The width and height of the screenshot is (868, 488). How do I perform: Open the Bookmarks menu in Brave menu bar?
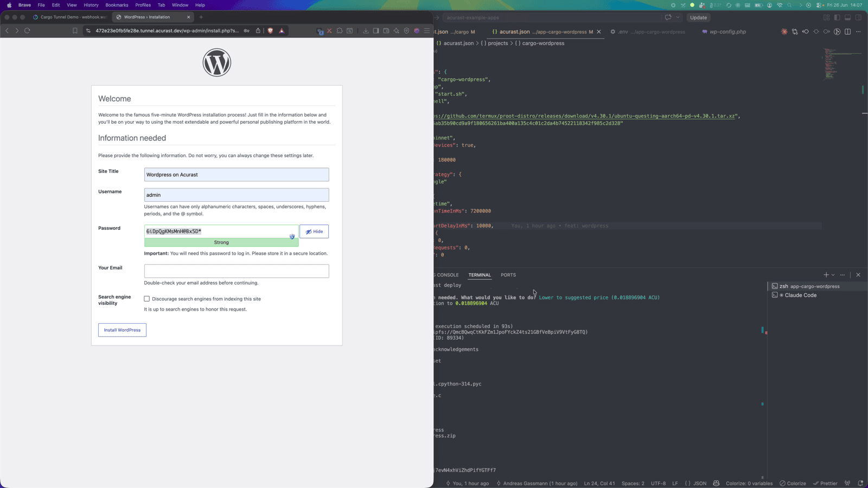(x=117, y=5)
